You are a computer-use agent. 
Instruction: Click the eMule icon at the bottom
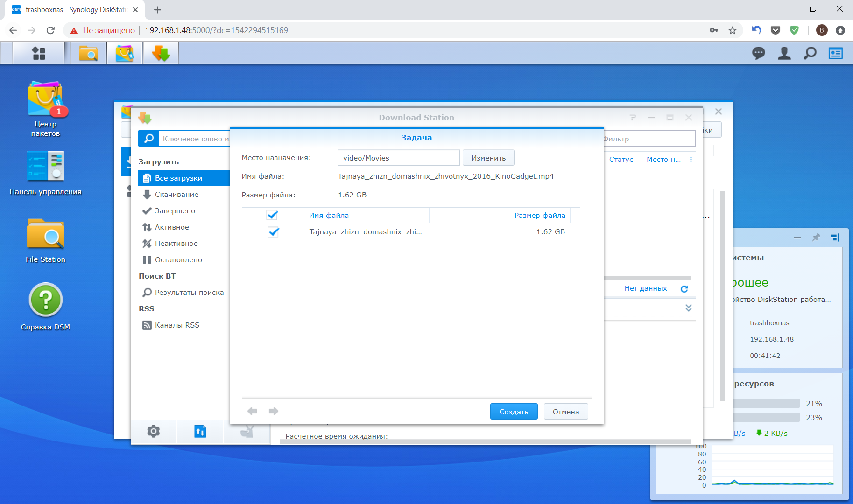click(247, 432)
